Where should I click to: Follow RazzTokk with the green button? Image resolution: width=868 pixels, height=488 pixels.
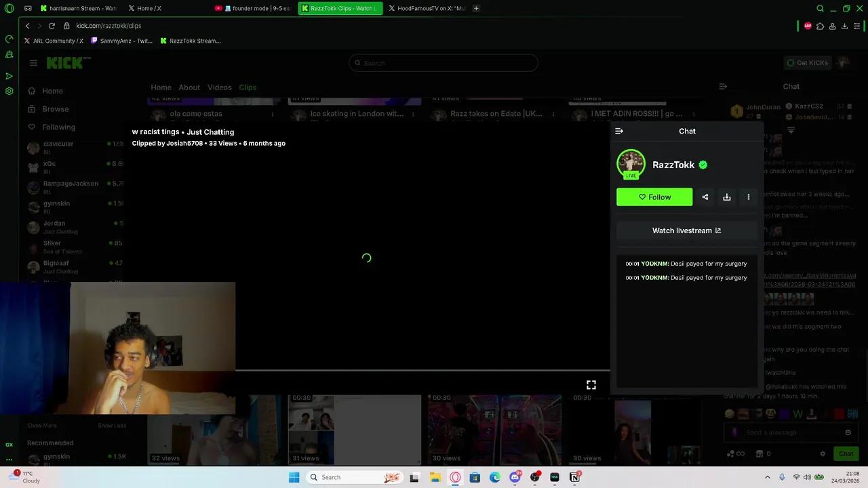coord(654,197)
